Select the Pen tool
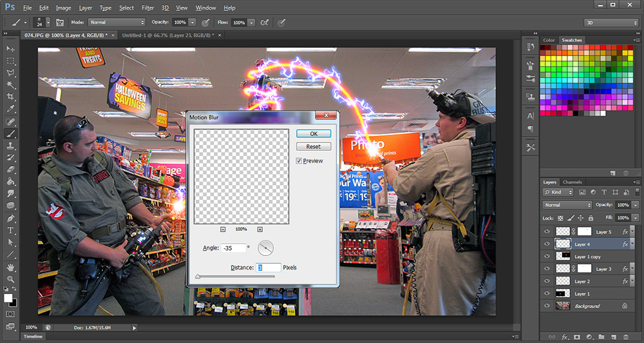This screenshot has width=644, height=343. 11,219
